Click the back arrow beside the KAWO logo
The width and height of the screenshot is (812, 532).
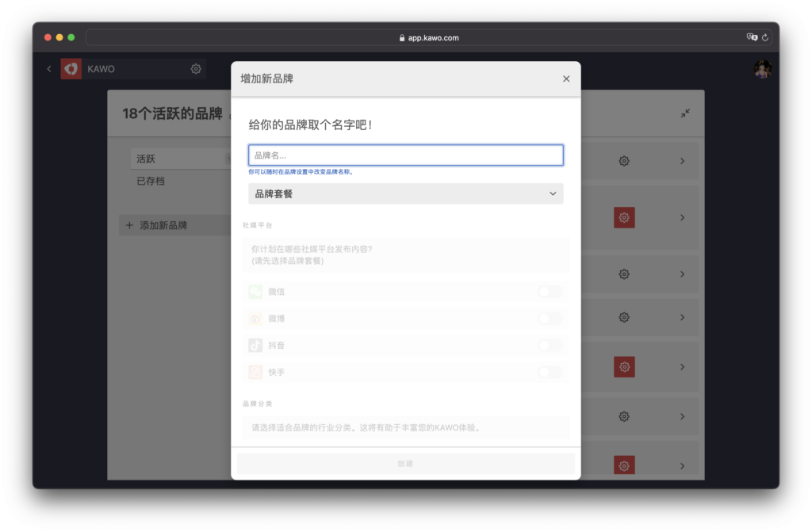[49, 69]
